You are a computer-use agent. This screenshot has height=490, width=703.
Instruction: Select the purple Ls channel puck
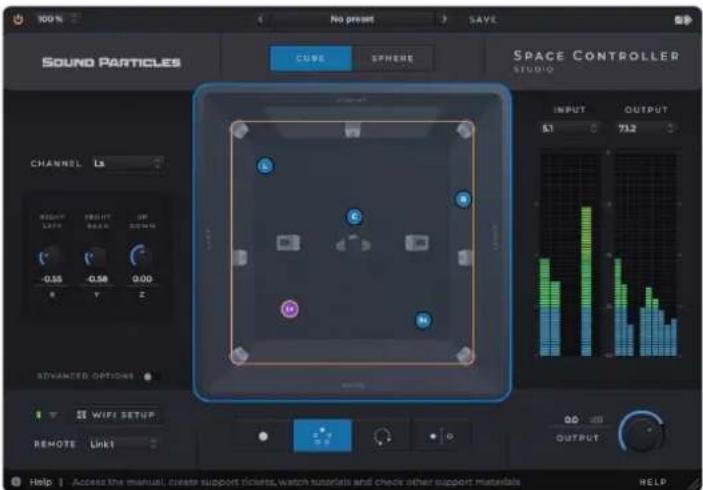[x=290, y=309]
